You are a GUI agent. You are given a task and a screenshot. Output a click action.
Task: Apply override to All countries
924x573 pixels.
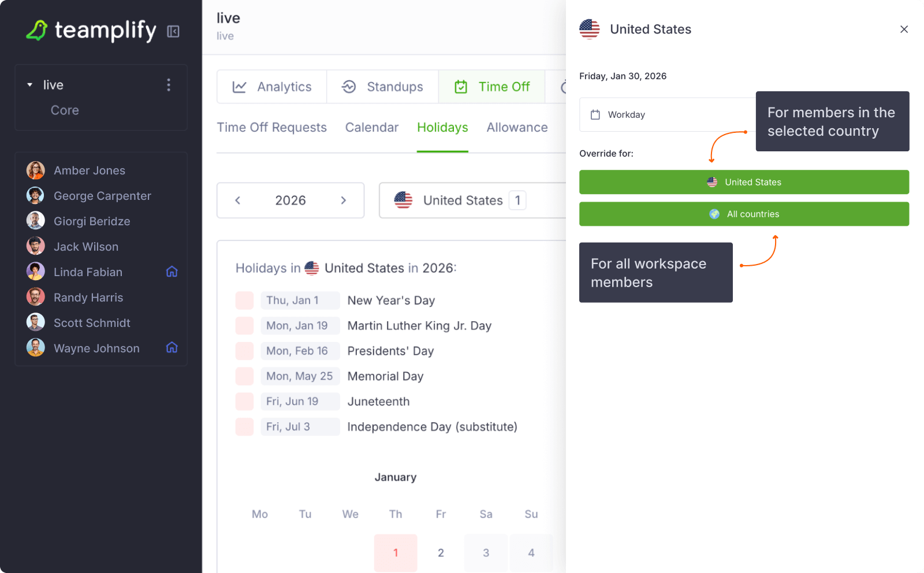click(x=744, y=214)
